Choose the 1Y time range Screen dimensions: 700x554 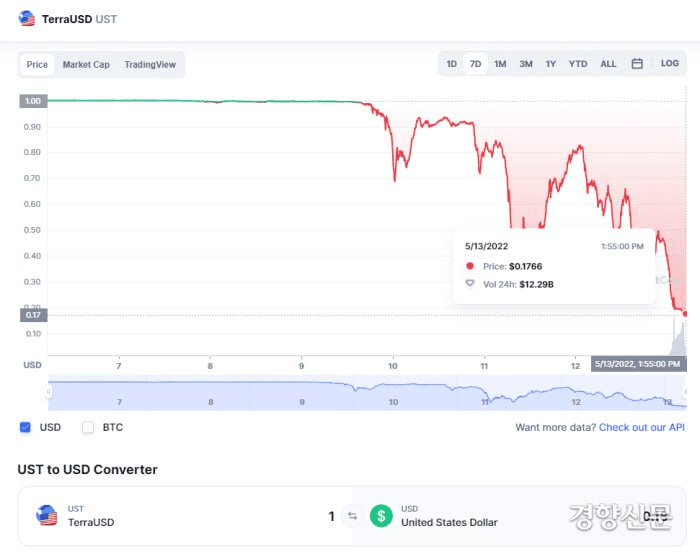(551, 64)
